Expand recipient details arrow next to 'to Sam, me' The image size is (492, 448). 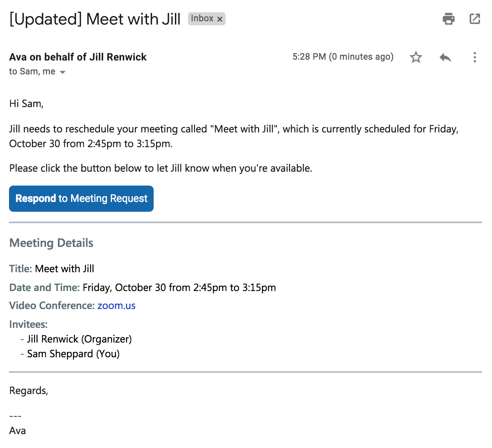(63, 72)
